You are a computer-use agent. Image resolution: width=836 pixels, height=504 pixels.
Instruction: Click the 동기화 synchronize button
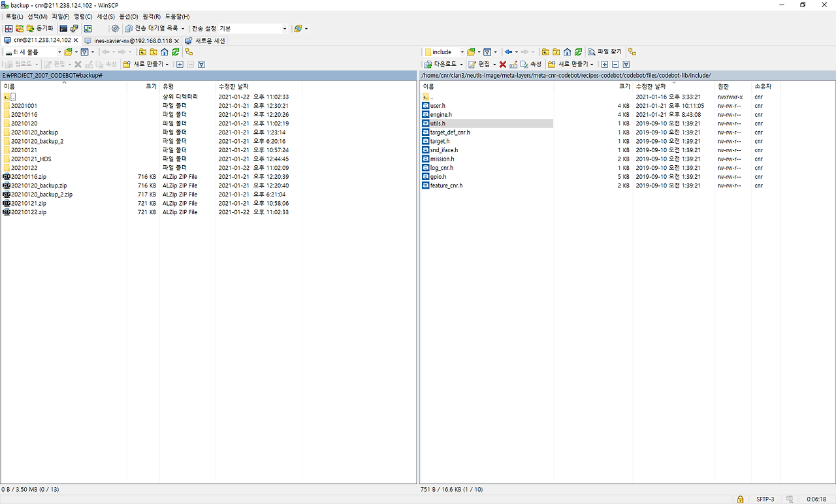click(39, 29)
